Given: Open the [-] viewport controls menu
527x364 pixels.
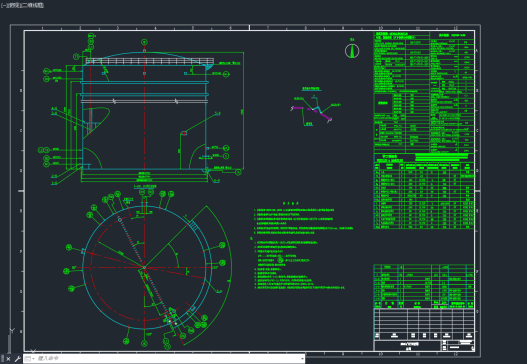Looking at the screenshot, I should tap(4, 5).
